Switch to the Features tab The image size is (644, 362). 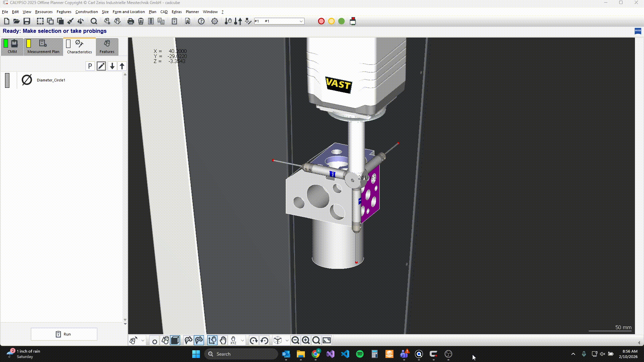pos(107,47)
